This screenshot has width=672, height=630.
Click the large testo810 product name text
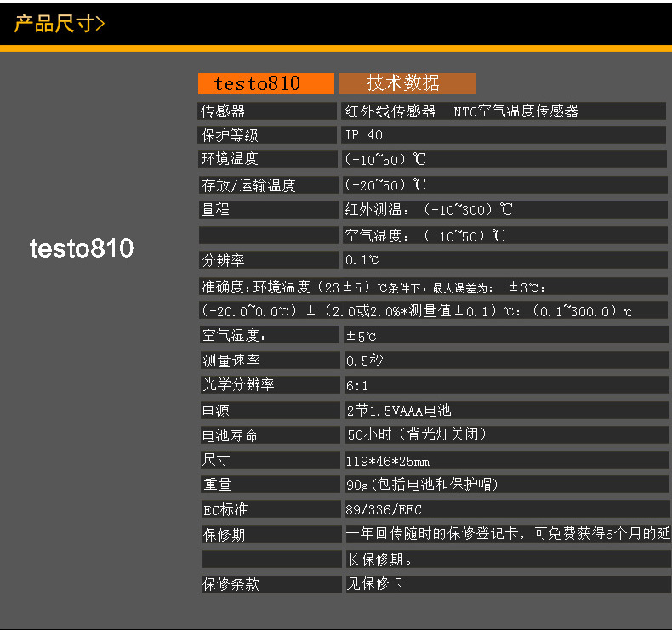click(x=82, y=248)
